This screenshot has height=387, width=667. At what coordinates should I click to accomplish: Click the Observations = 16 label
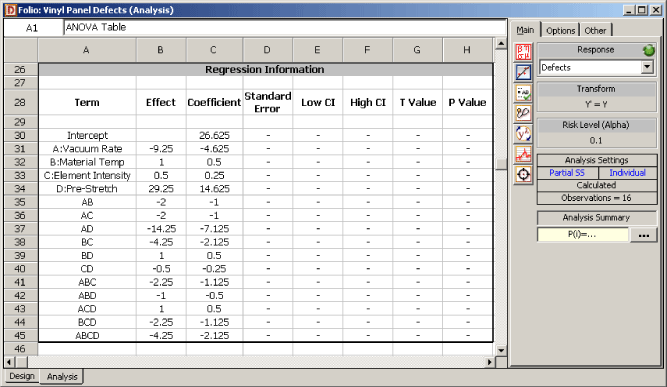[596, 198]
